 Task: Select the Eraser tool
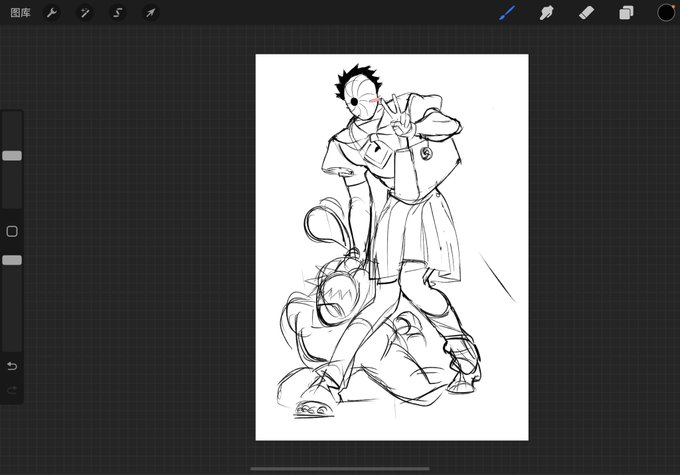[x=586, y=13]
